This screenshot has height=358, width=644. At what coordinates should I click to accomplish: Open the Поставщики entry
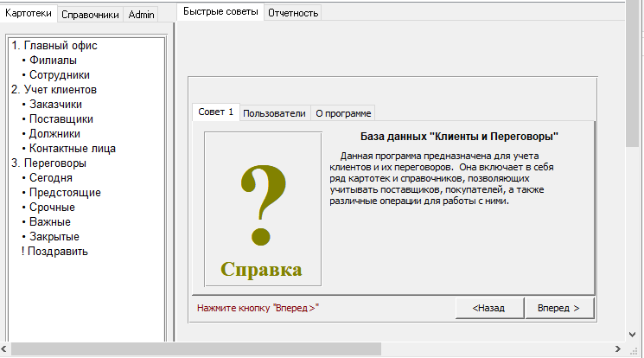[61, 119]
